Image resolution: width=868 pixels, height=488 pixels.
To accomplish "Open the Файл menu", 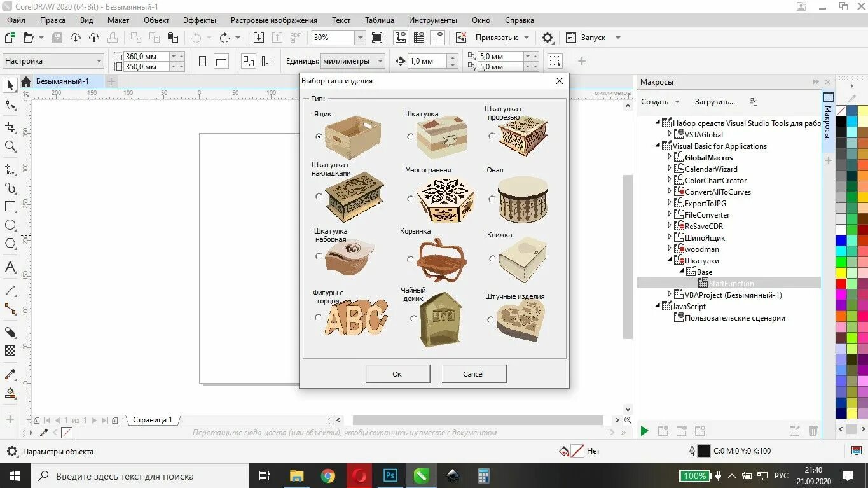I will [17, 20].
